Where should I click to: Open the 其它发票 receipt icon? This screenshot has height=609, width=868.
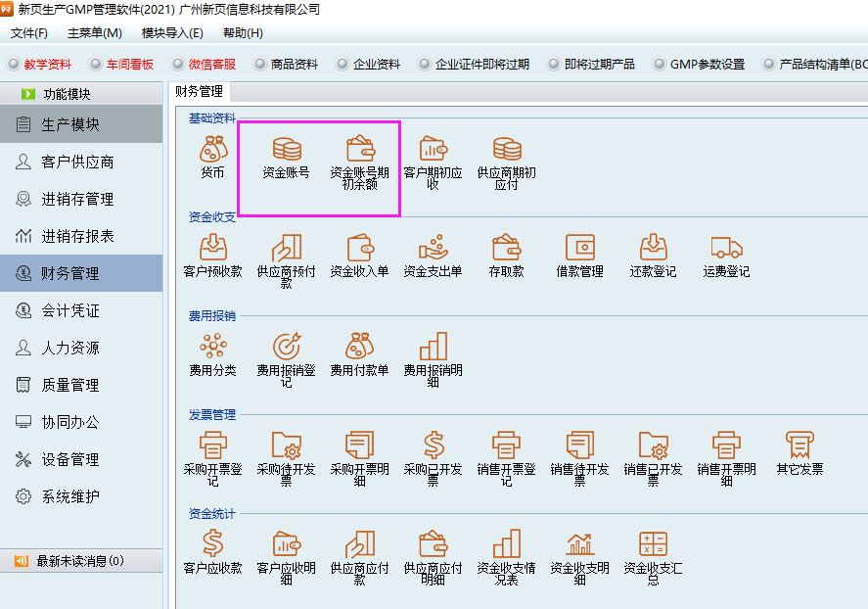(x=799, y=446)
